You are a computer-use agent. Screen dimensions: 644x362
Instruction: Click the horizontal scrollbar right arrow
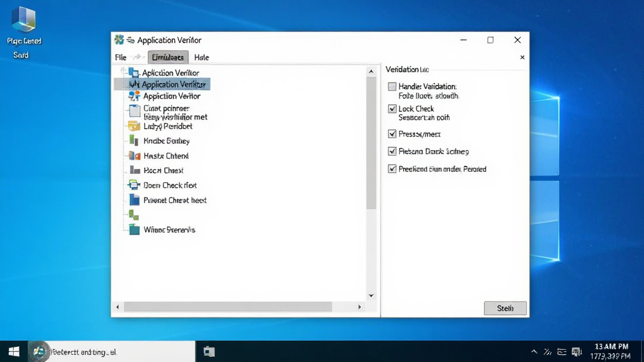pyautogui.click(x=360, y=307)
